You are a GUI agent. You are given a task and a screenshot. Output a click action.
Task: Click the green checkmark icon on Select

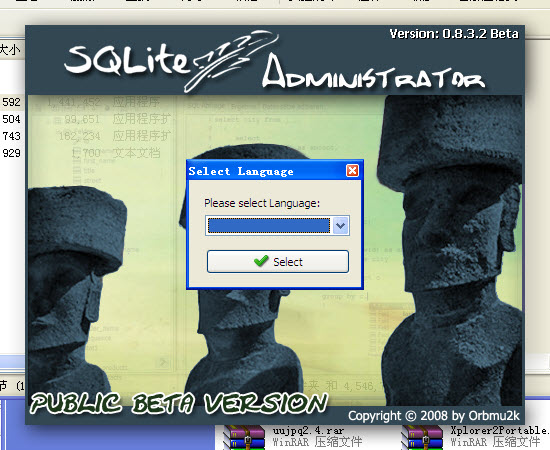[x=261, y=261]
